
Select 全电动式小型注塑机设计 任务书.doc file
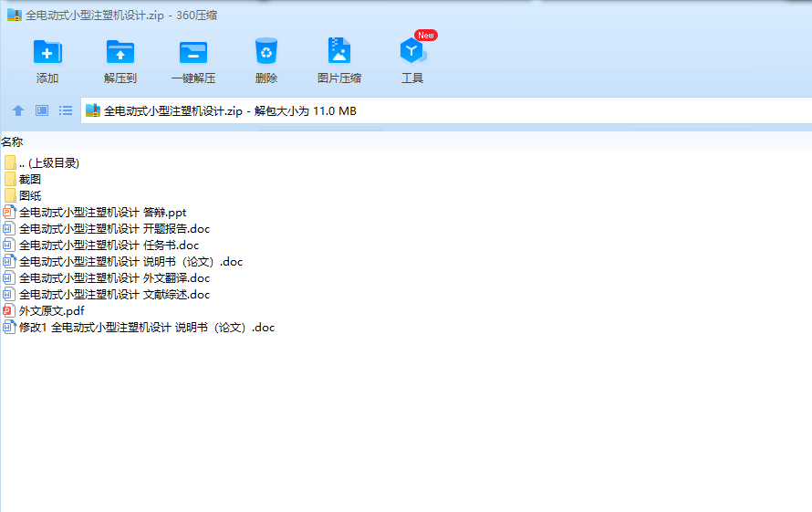click(x=109, y=246)
